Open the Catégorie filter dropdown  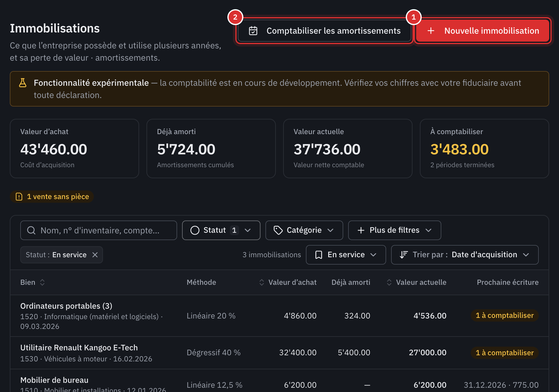[x=304, y=230]
